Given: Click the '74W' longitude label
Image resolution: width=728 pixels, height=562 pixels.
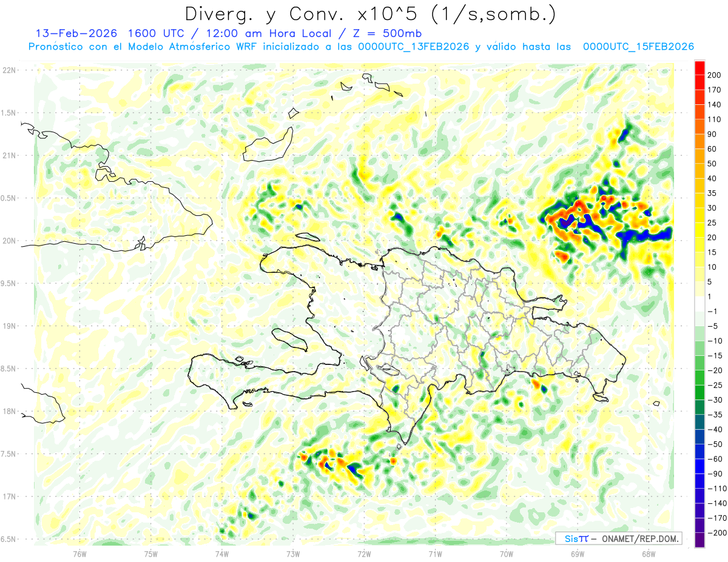Looking at the screenshot, I should [x=222, y=554].
